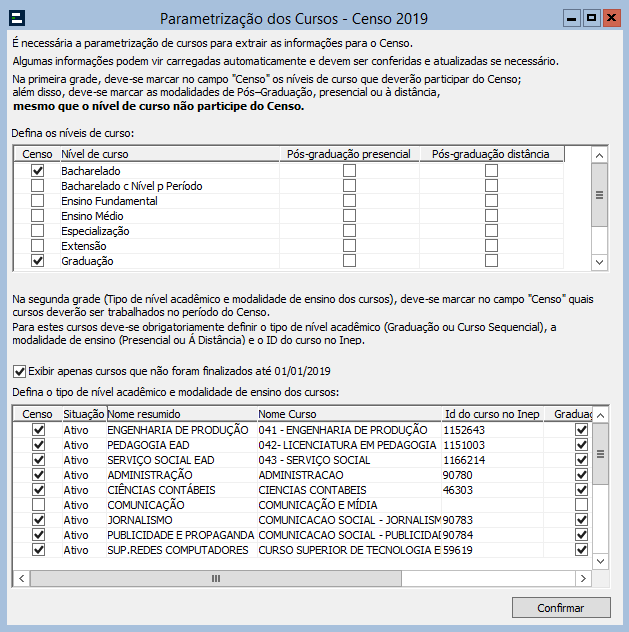
Task: Toggle Pós-graduação presencial for Especialização
Action: pos(349,231)
